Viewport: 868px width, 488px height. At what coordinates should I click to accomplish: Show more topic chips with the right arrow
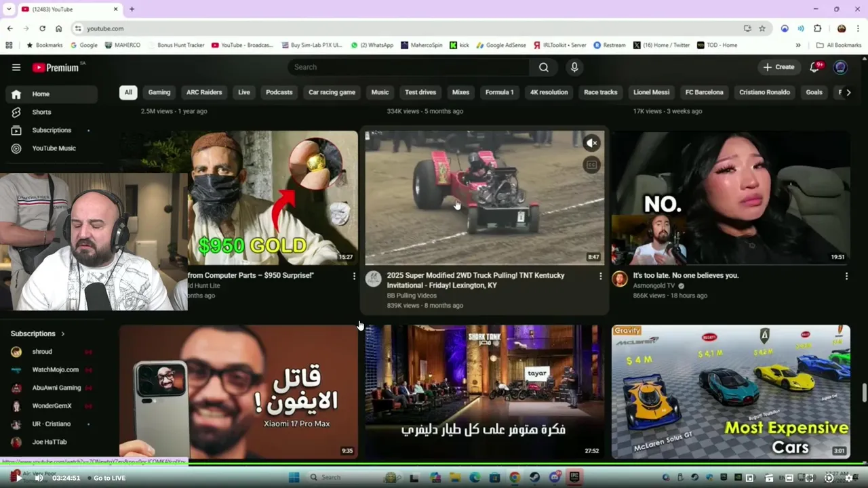pos(848,92)
